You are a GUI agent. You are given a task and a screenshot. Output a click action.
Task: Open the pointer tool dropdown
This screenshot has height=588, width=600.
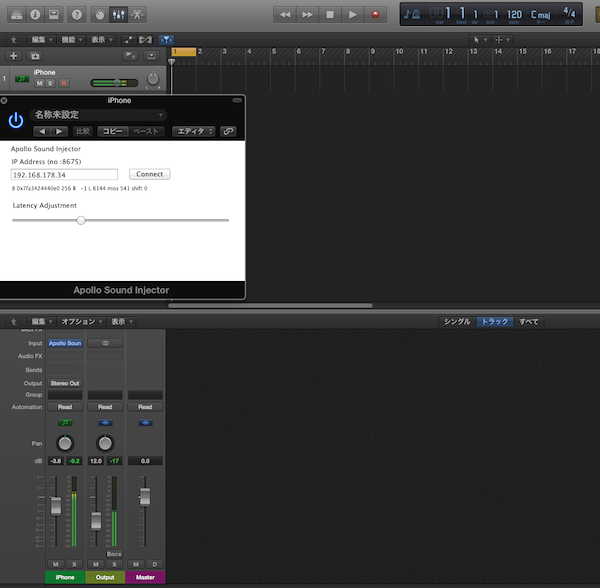(x=480, y=39)
